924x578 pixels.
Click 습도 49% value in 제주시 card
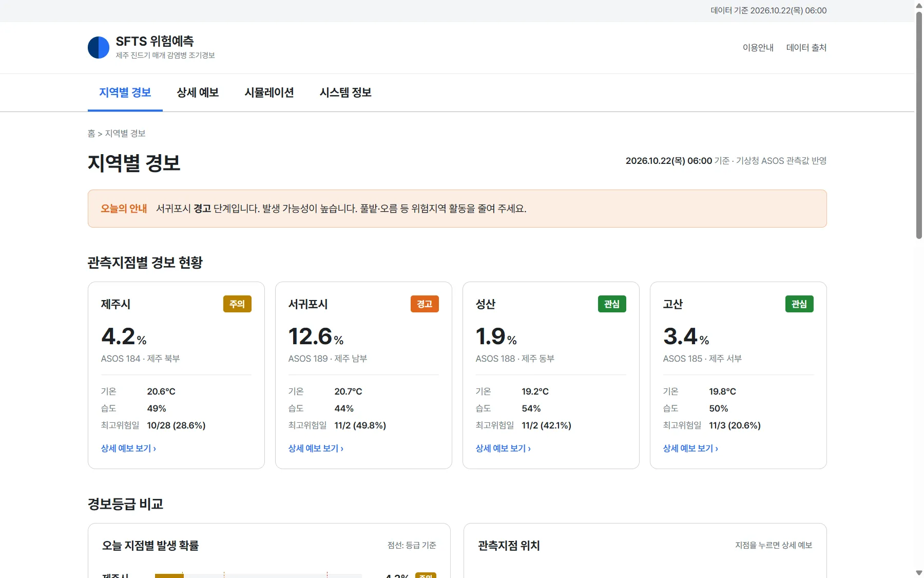point(157,408)
